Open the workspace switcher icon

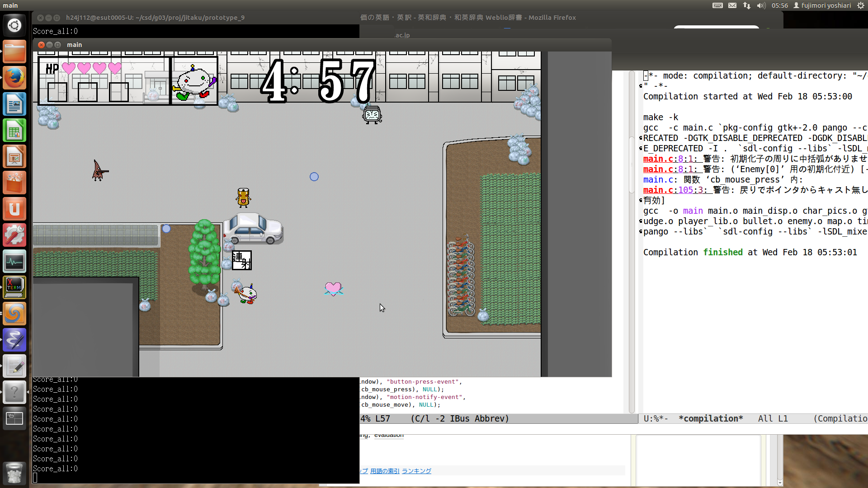coord(14,418)
